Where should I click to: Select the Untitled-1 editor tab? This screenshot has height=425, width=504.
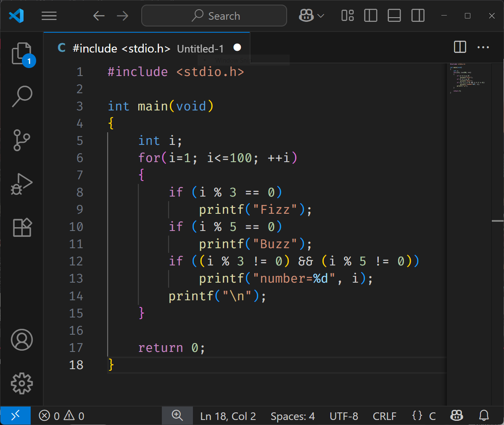147,48
